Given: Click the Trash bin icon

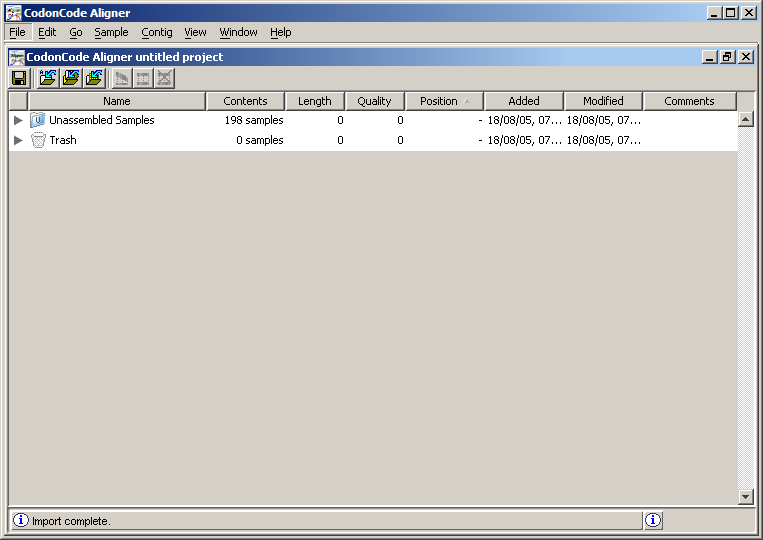Looking at the screenshot, I should point(38,140).
